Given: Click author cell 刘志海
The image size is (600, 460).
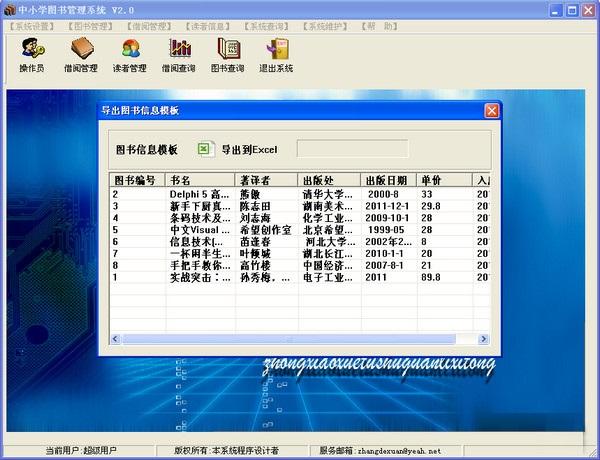Looking at the screenshot, I should (x=255, y=218).
